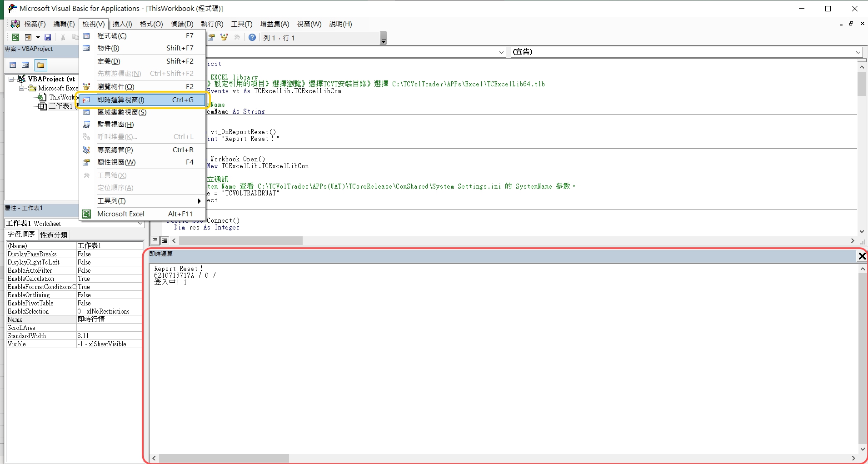Open the 編輯(E) menu

[x=64, y=24]
